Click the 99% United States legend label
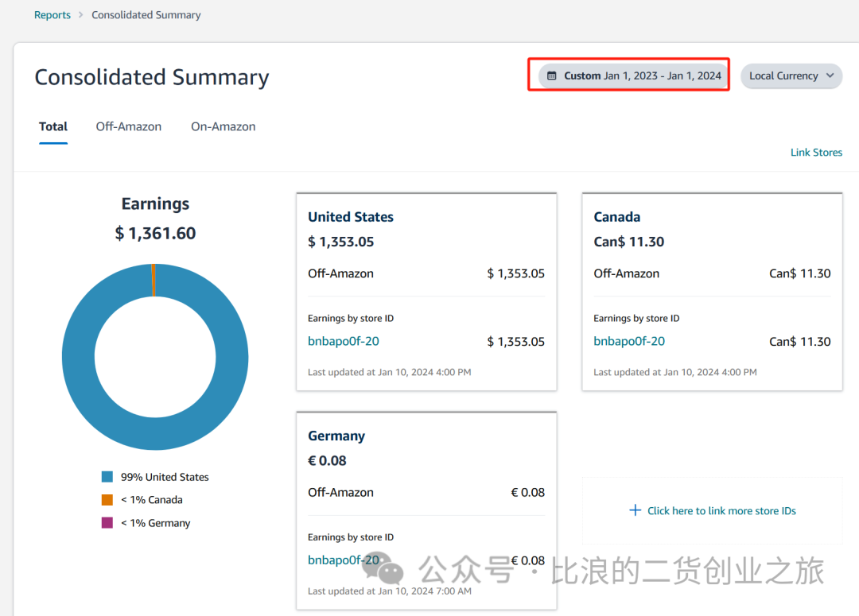Screen dimensions: 859x616 [165, 477]
